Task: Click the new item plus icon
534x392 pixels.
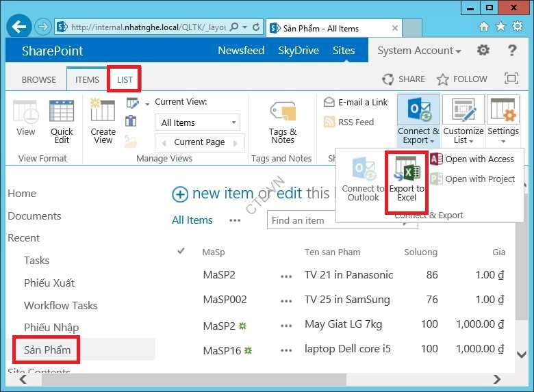Action: point(180,195)
